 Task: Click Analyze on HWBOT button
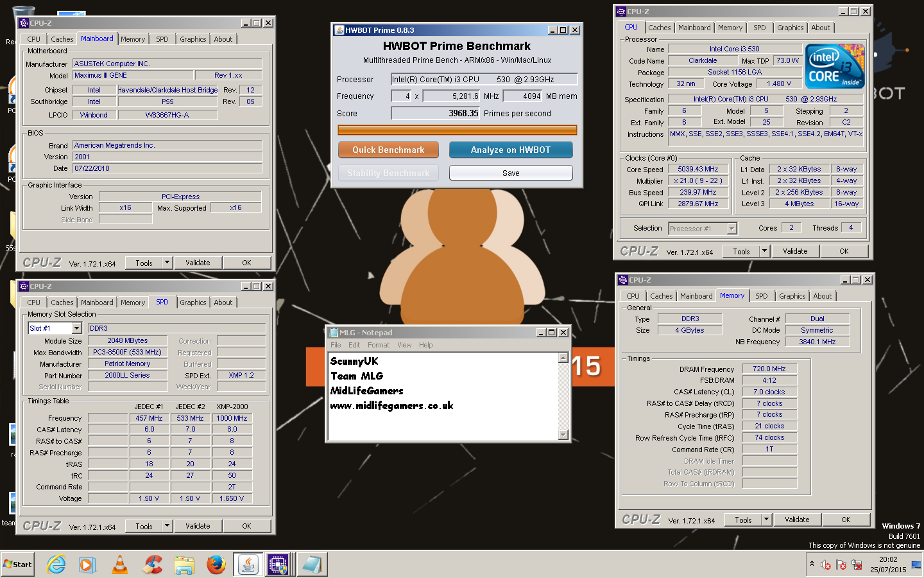511,150
